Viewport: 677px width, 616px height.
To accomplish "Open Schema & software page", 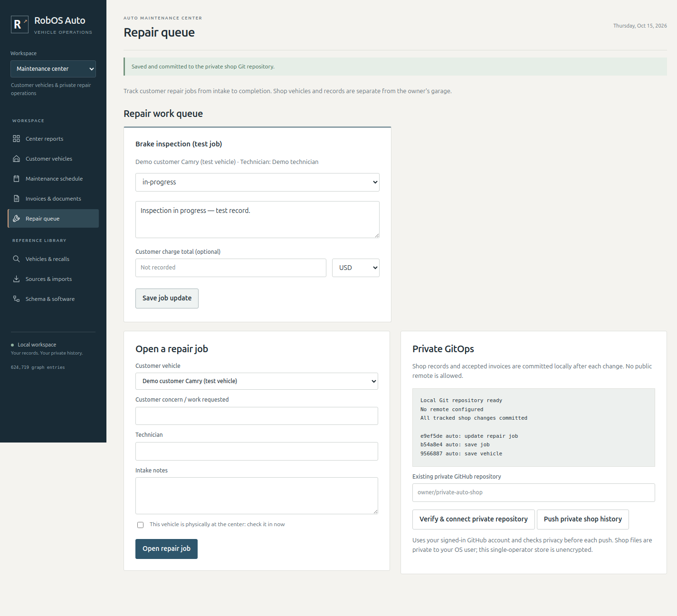I will [x=53, y=299].
